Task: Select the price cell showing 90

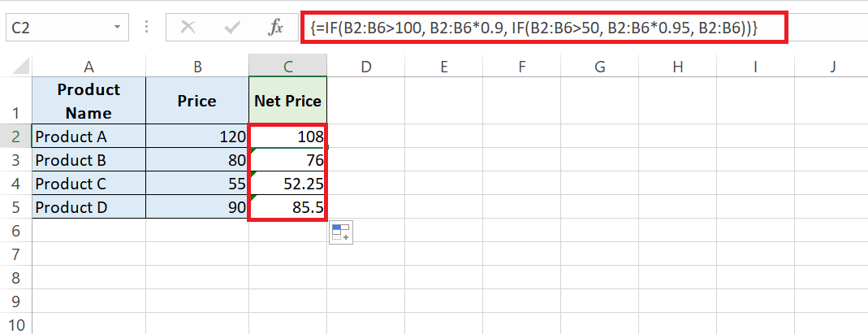Action: coord(197,206)
